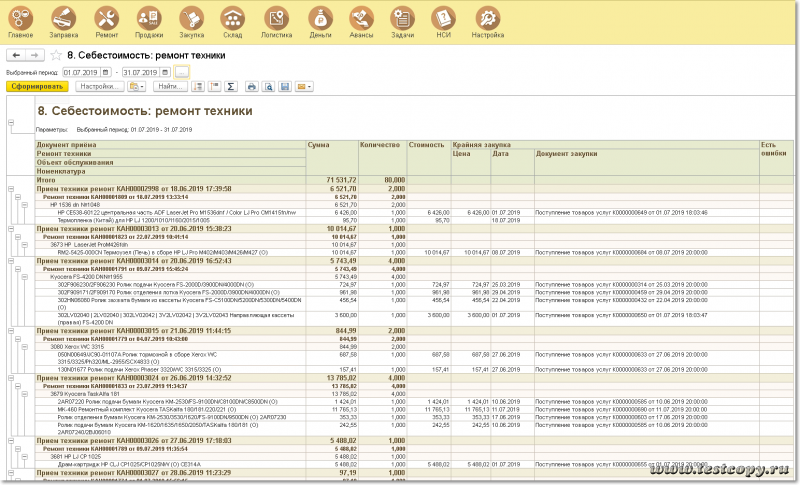Open the НСИ section
The width and height of the screenshot is (800, 485).
click(x=443, y=23)
